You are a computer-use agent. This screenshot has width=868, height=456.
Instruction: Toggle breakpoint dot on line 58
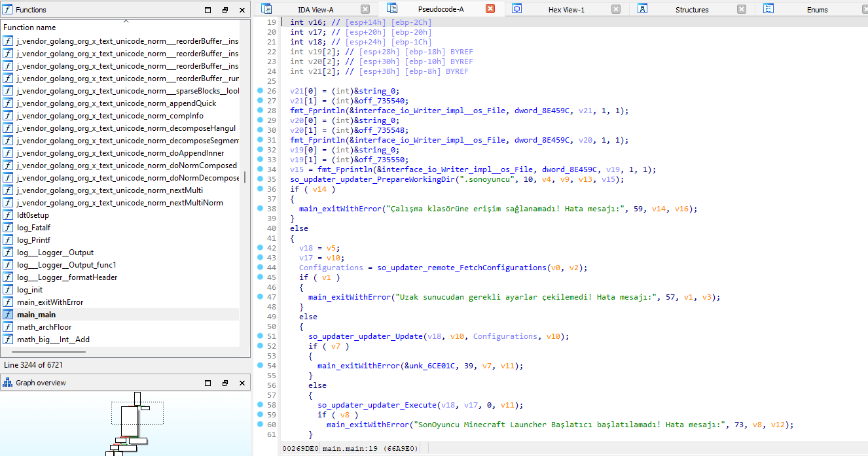coord(261,404)
